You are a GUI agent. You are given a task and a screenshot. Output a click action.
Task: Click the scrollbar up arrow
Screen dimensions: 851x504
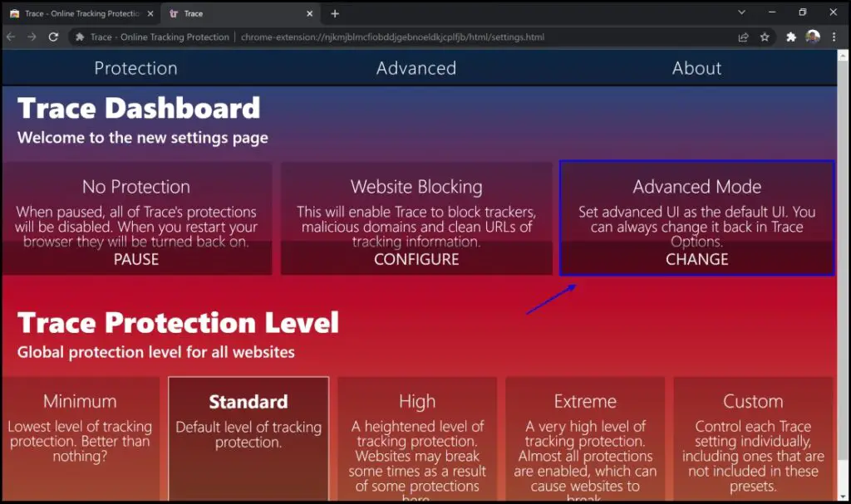(x=843, y=56)
